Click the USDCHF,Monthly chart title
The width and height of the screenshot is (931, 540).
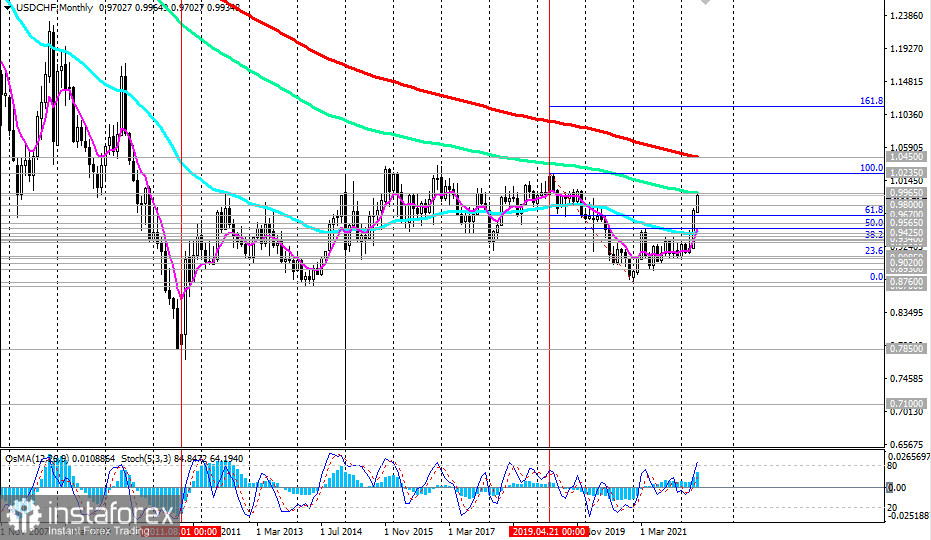[x=48, y=8]
